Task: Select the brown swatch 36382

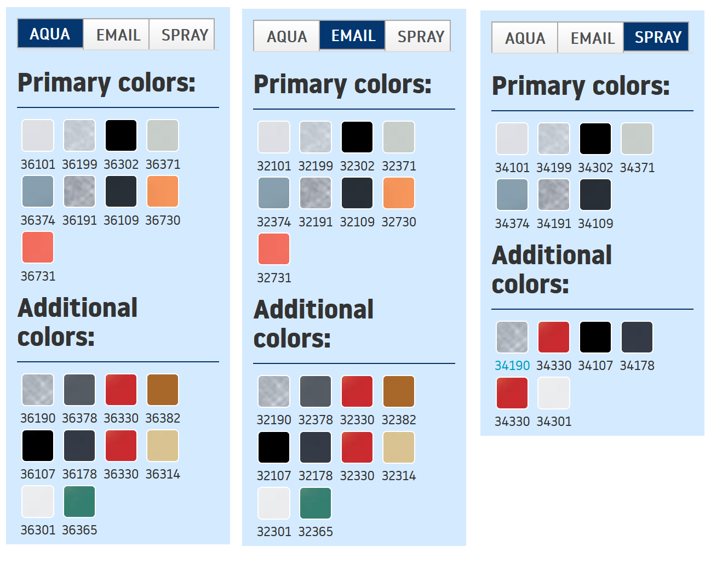Action: click(163, 390)
